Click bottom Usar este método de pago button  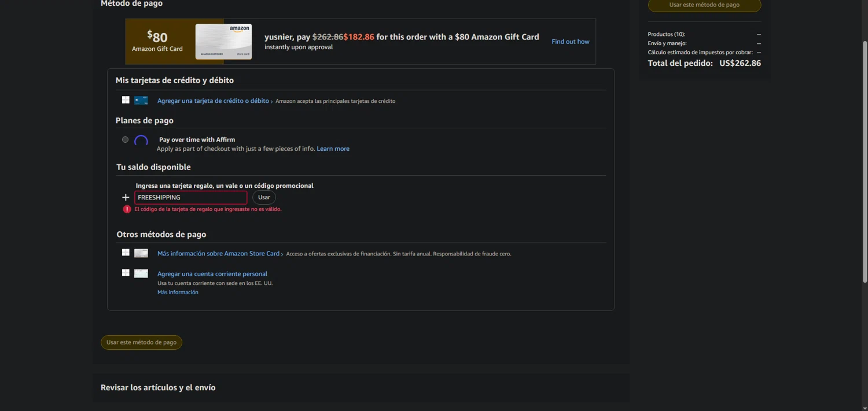tap(141, 342)
